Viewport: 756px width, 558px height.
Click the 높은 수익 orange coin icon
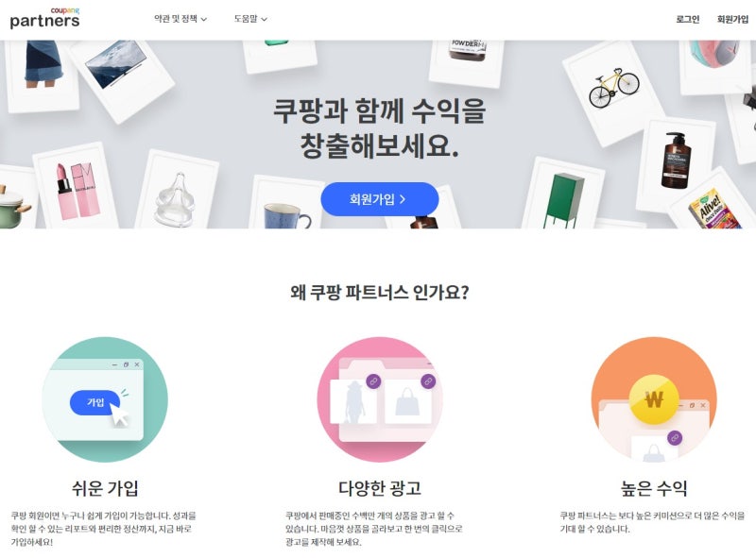pyautogui.click(x=654, y=399)
